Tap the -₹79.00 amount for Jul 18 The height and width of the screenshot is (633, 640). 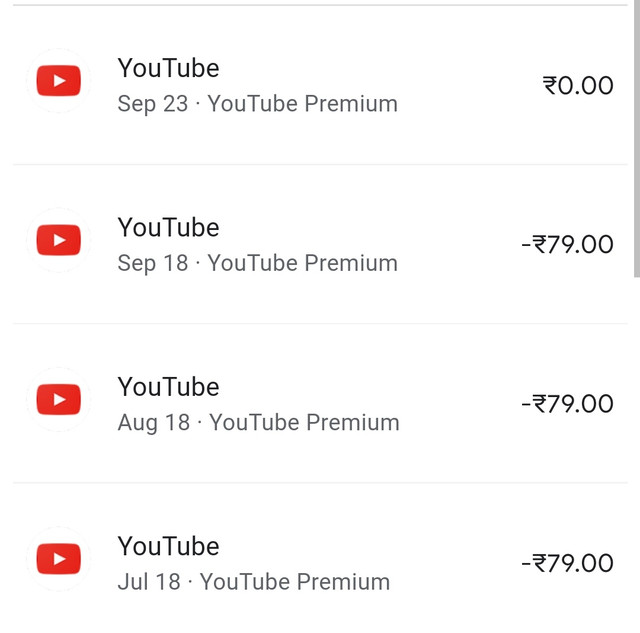[567, 562]
